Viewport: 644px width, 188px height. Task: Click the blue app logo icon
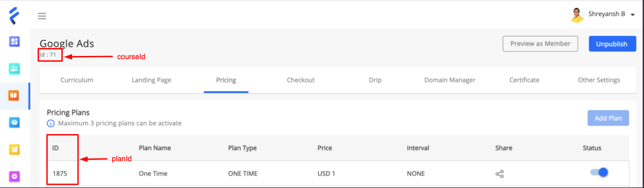pyautogui.click(x=14, y=16)
